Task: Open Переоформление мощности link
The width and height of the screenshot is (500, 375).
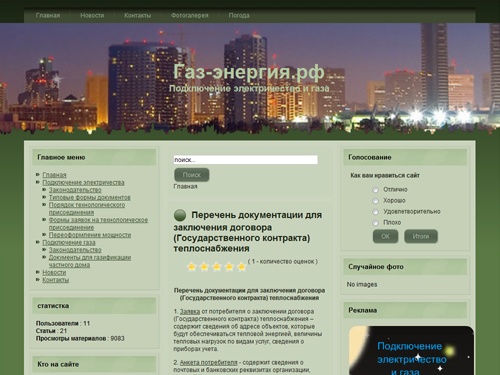Action: click(90, 235)
